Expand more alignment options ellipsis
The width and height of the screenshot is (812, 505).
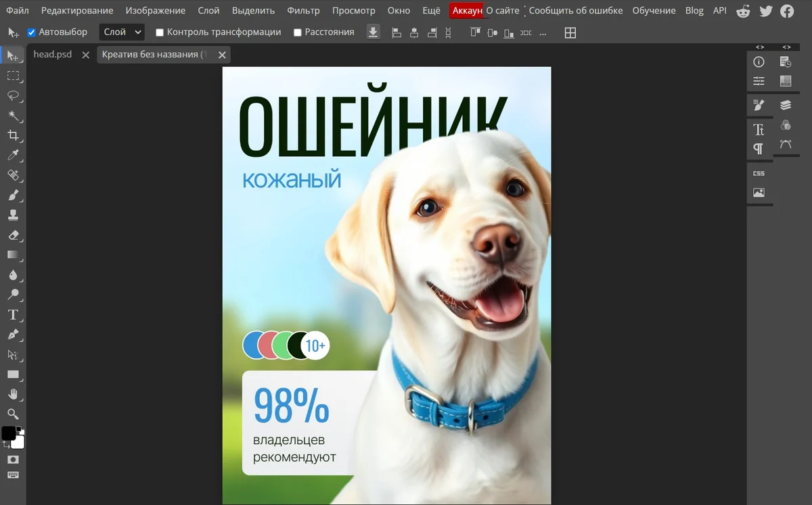(x=543, y=32)
